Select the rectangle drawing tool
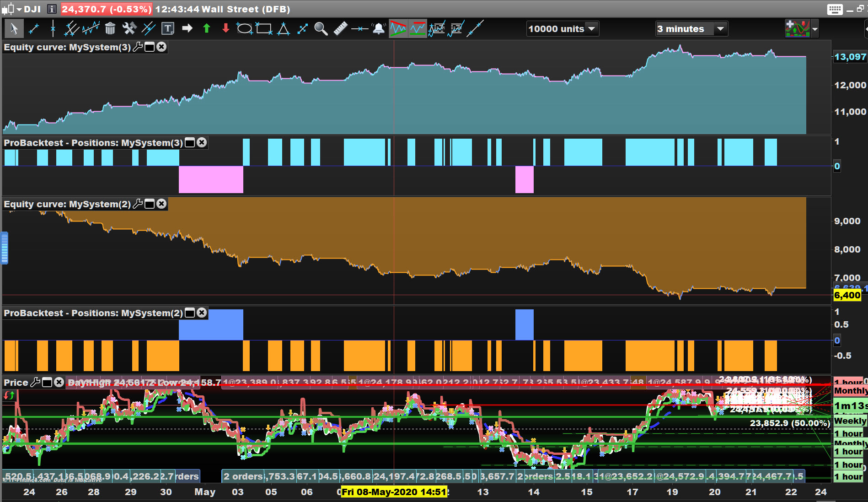Viewport: 868px width, 502px height. 264,28
